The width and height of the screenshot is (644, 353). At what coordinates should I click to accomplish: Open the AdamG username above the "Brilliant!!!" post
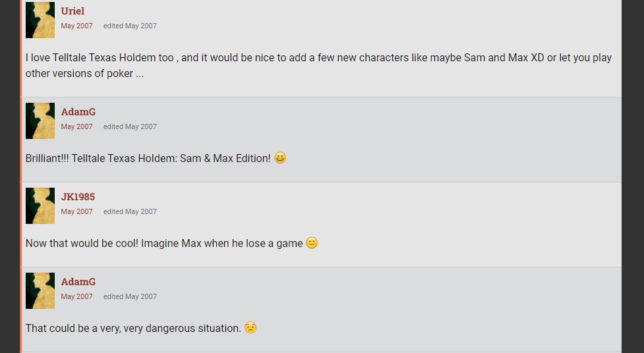pyautogui.click(x=78, y=112)
